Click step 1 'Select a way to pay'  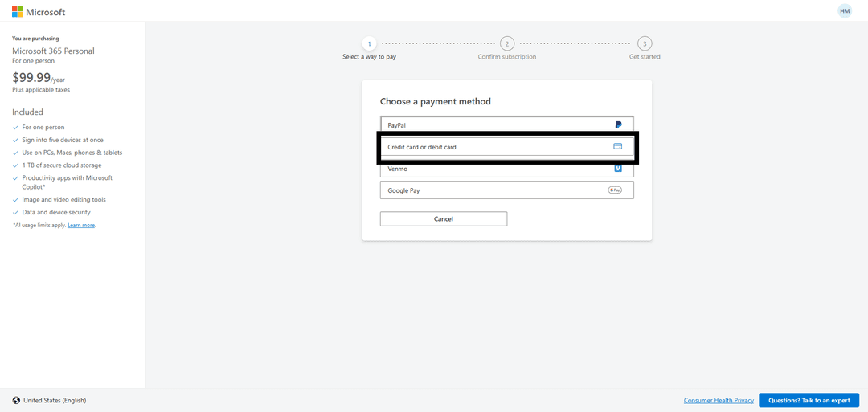(x=369, y=44)
